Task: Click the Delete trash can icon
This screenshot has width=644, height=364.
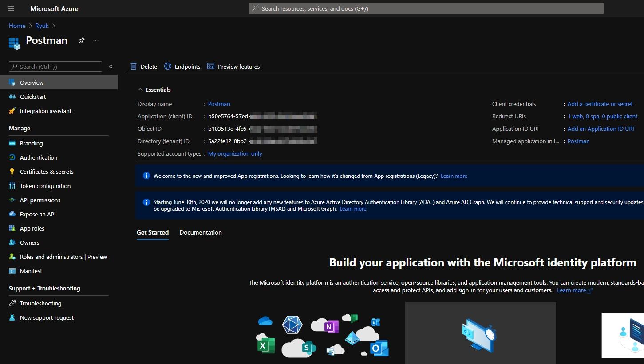Action: [x=134, y=67]
